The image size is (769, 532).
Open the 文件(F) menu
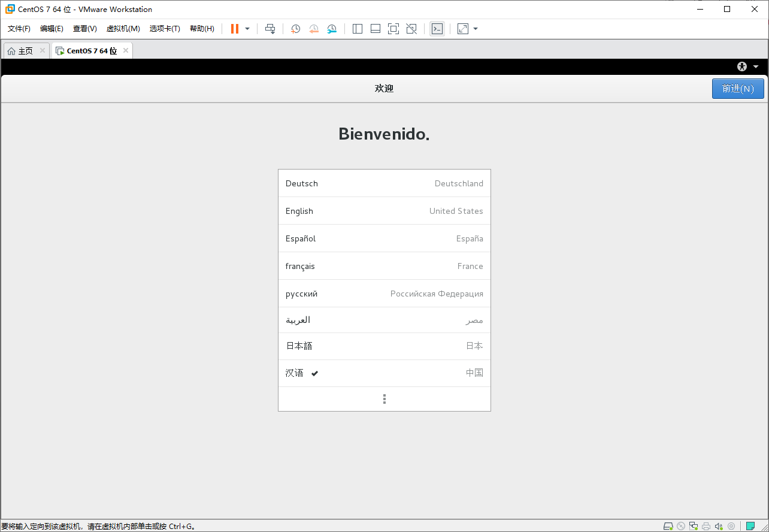click(x=19, y=29)
